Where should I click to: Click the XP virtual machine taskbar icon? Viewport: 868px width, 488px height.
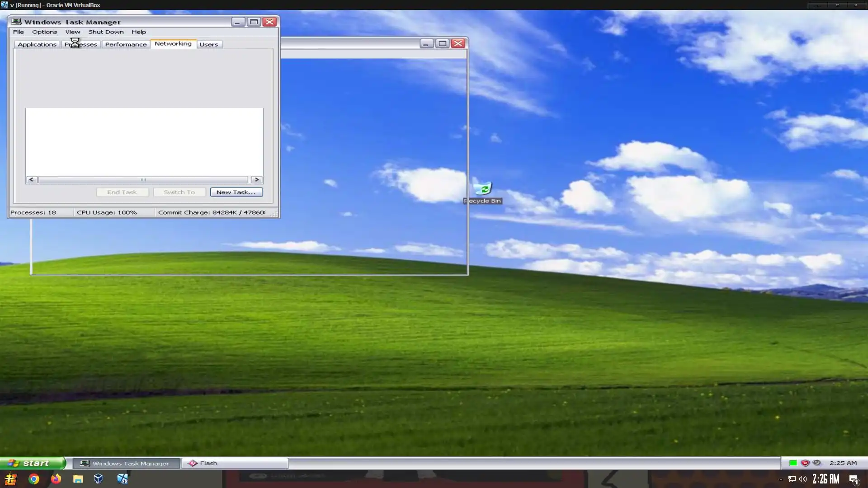(x=122, y=479)
